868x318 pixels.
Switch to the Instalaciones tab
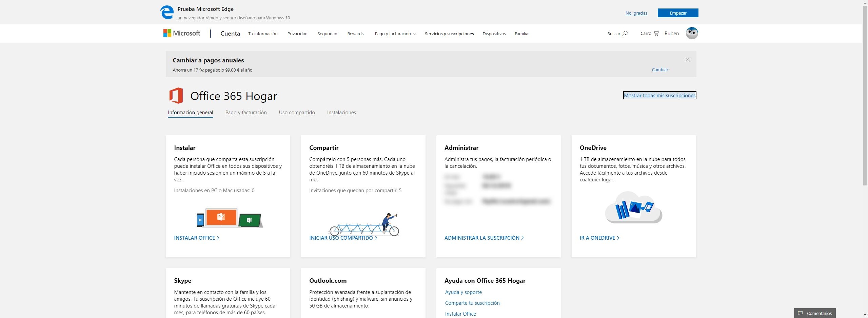click(341, 113)
